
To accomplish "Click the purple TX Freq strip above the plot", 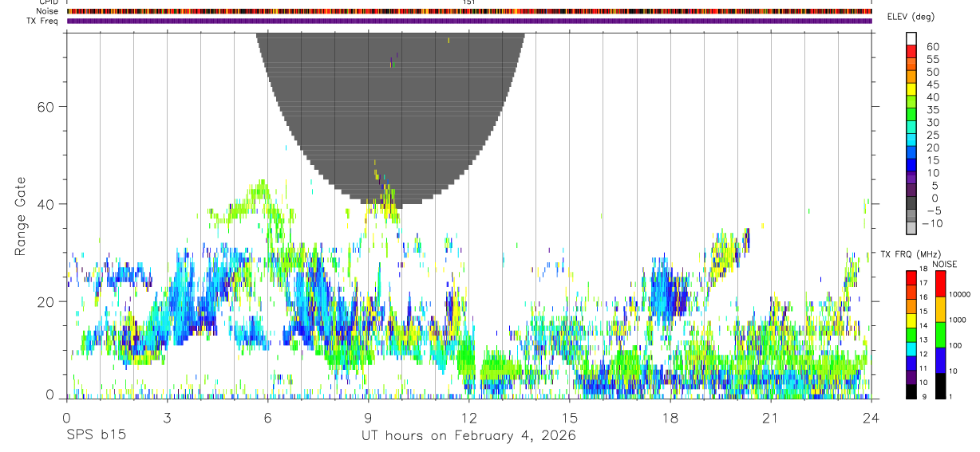I will (469, 21).
